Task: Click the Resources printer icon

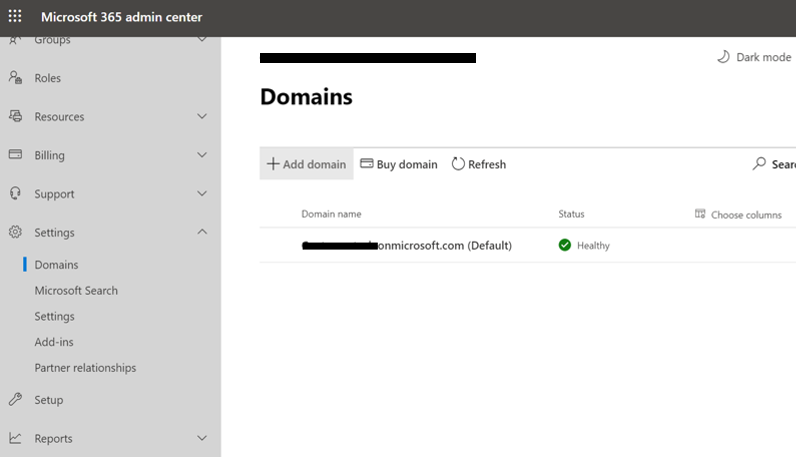Action: tap(15, 117)
